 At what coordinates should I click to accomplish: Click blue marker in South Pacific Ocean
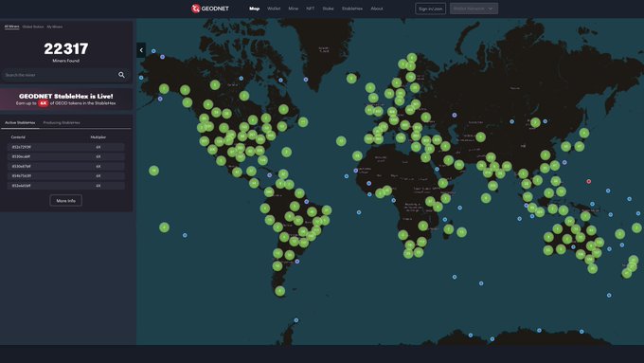click(185, 235)
